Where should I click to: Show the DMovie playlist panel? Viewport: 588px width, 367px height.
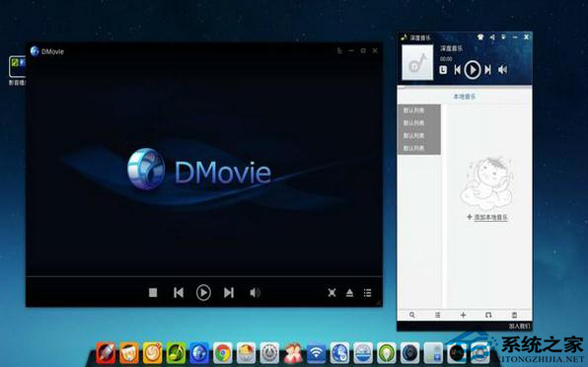pyautogui.click(x=367, y=292)
